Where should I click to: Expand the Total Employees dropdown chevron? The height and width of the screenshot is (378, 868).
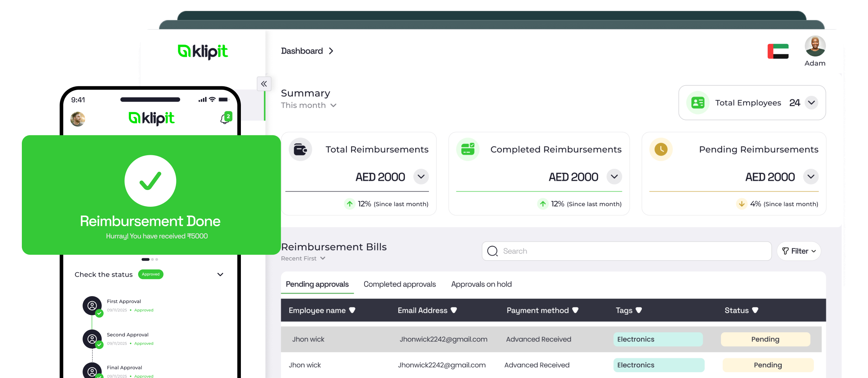tap(811, 103)
